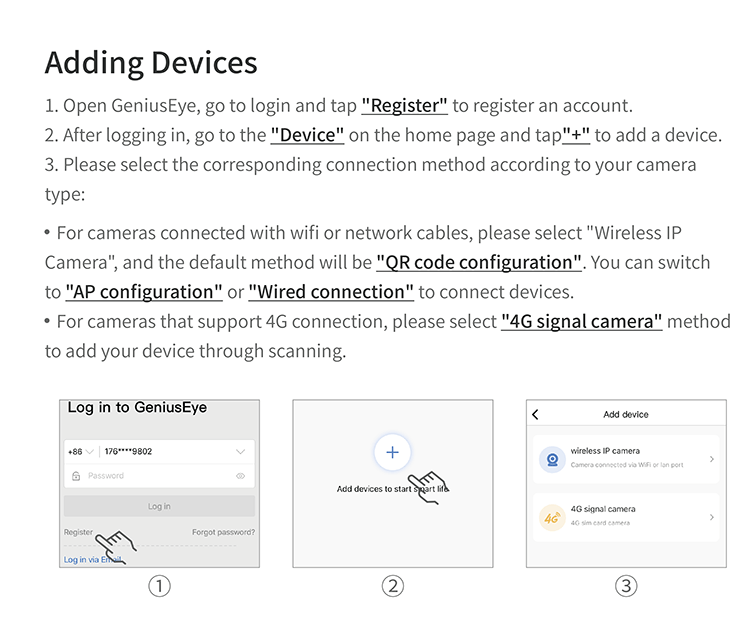Image resolution: width=750 pixels, height=627 pixels.
Task: Click the Forgot password? link
Action: 223,532
